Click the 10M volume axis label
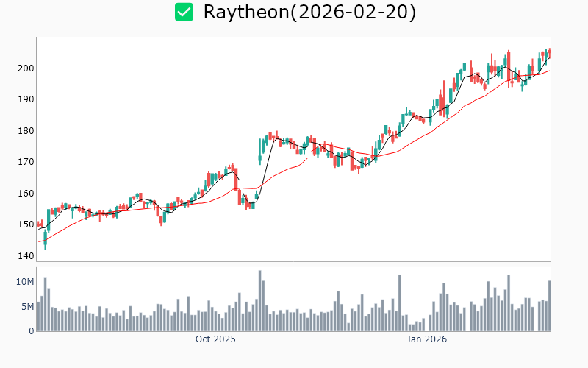588x368 pixels. (24, 282)
